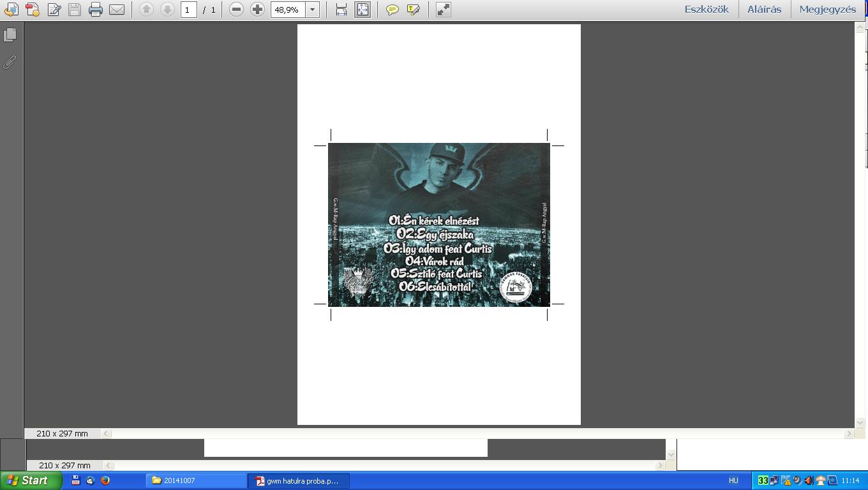This screenshot has height=490, width=868.
Task: Click the email envelope icon
Action: tap(117, 10)
